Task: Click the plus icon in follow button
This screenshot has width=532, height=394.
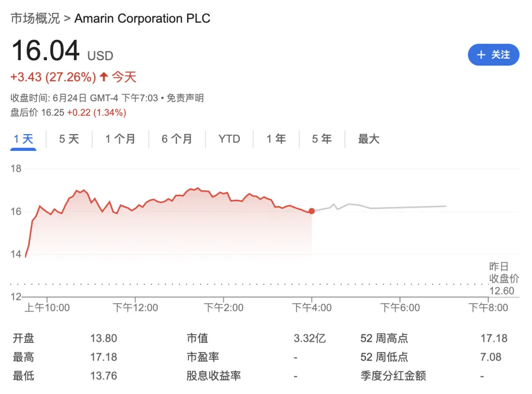Action: [x=481, y=55]
